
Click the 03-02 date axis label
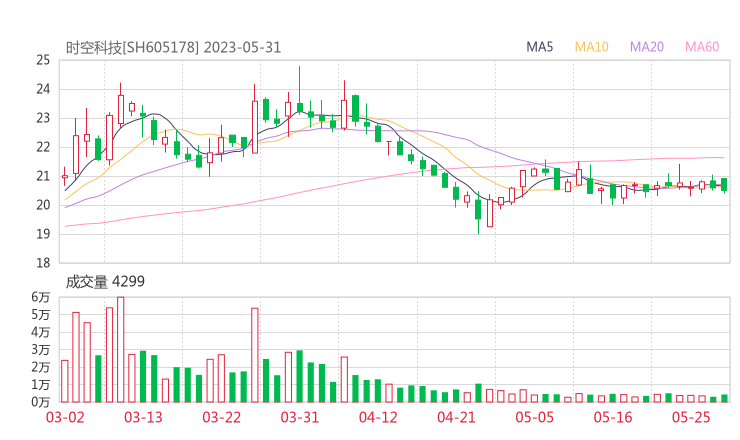point(65,417)
